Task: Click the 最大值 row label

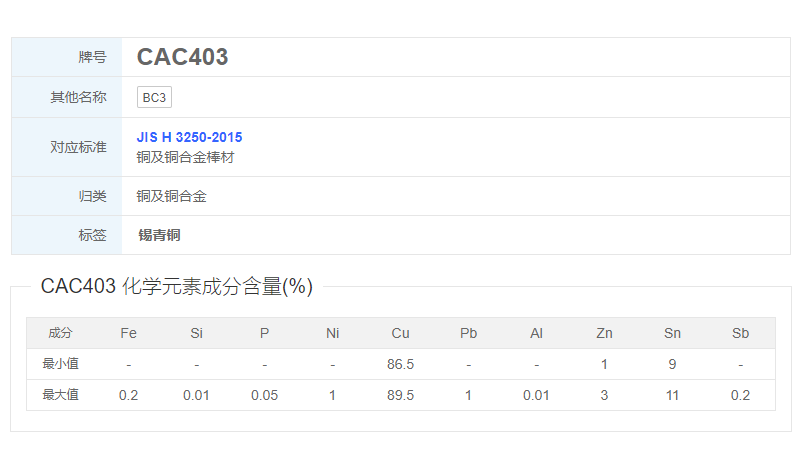Action: click(60, 395)
